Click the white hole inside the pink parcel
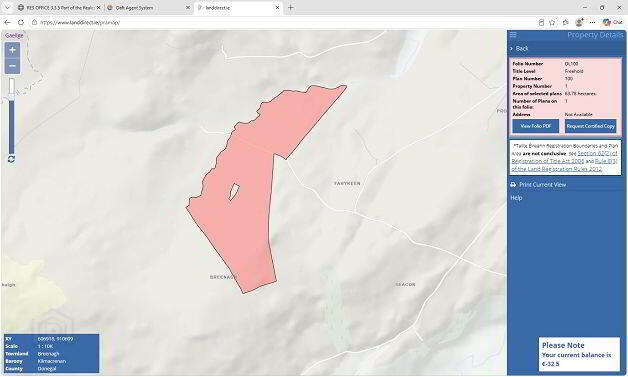 tap(234, 192)
